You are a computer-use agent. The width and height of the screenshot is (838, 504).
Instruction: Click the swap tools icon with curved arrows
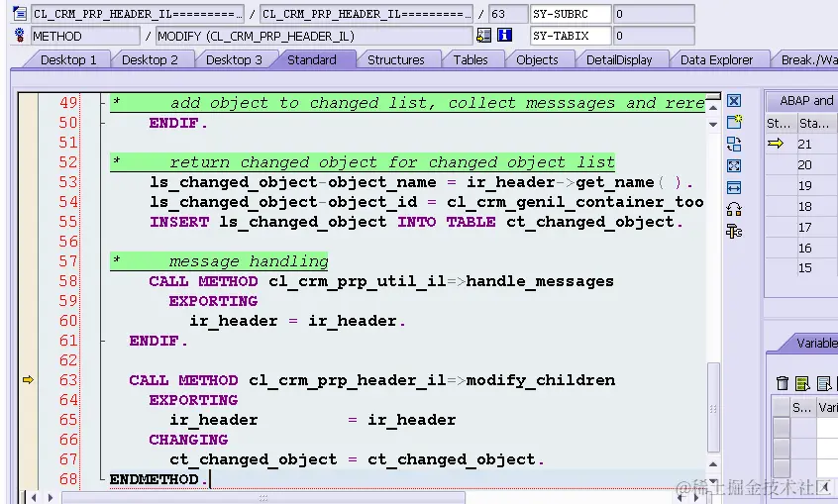point(734,209)
